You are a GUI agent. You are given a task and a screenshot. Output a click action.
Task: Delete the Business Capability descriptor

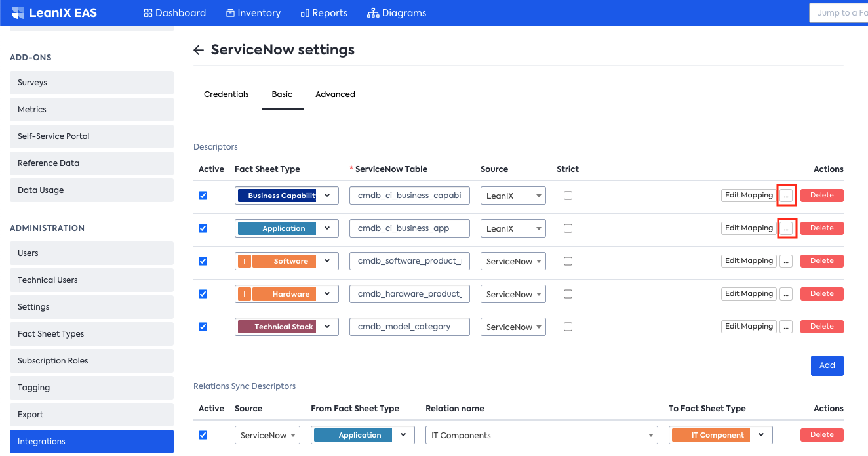[x=822, y=196]
